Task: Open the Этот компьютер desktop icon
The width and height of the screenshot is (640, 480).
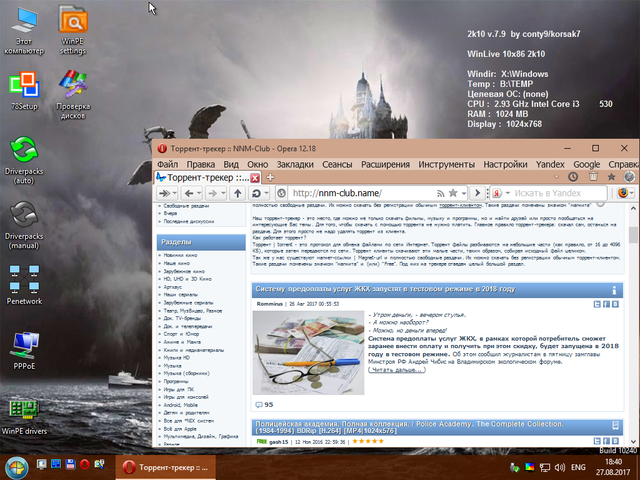Action: (24, 31)
